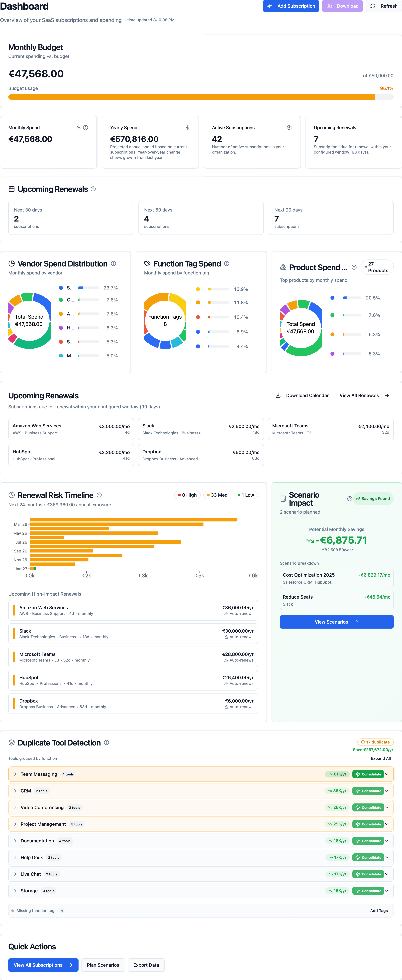402x980 pixels.
Task: Click the package icon on Active Subscriptions card
Action: (289, 127)
